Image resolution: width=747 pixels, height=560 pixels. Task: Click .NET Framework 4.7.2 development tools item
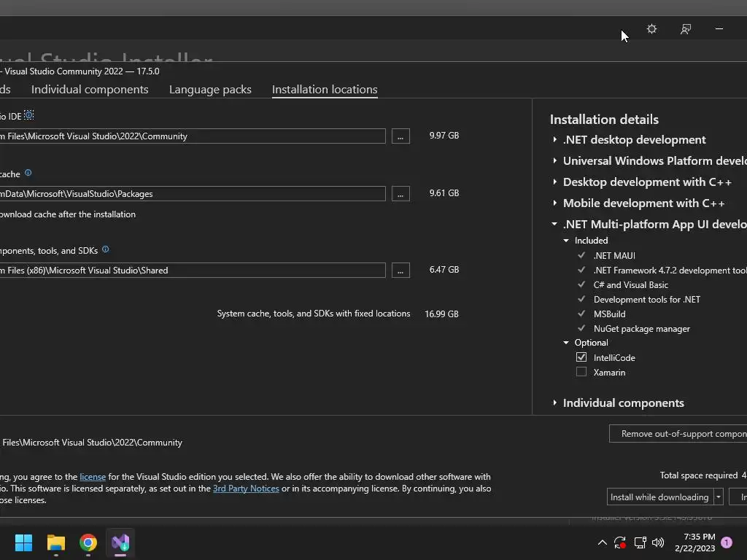coord(670,270)
